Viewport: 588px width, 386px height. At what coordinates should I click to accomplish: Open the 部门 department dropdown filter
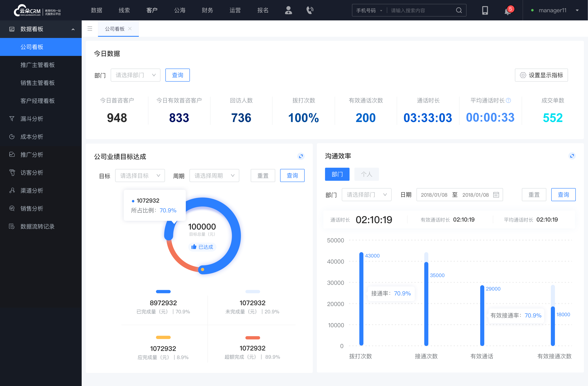135,74
